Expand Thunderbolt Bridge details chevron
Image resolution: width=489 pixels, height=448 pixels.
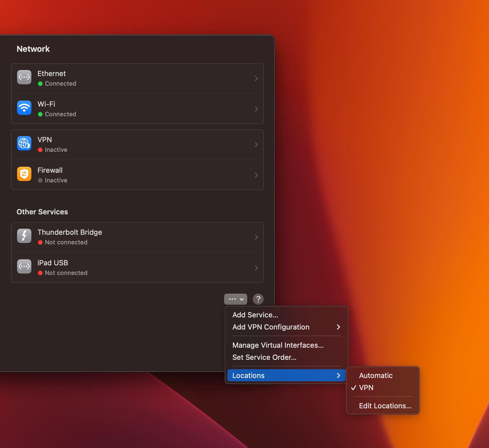[256, 237]
